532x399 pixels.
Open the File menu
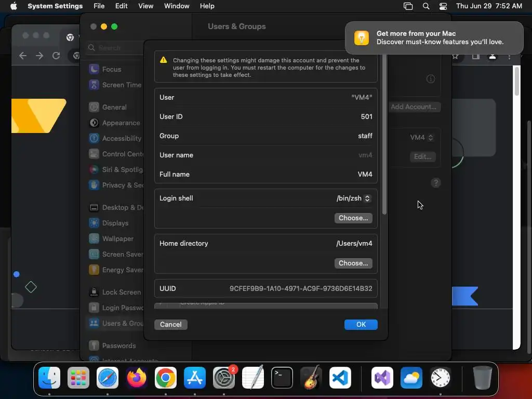(x=99, y=6)
